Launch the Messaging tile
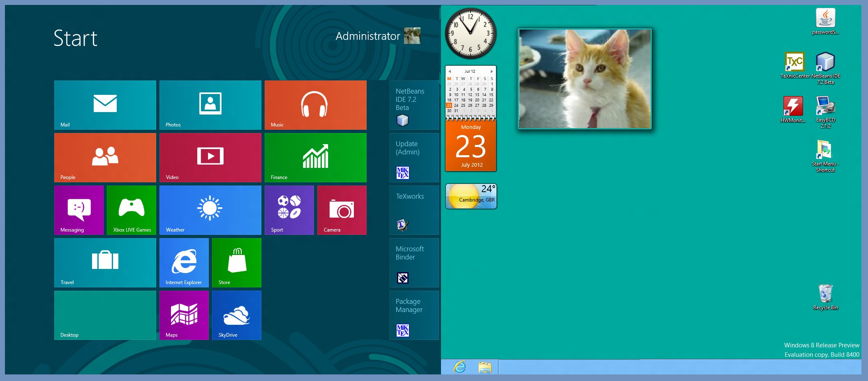This screenshot has height=381, width=868. click(79, 210)
